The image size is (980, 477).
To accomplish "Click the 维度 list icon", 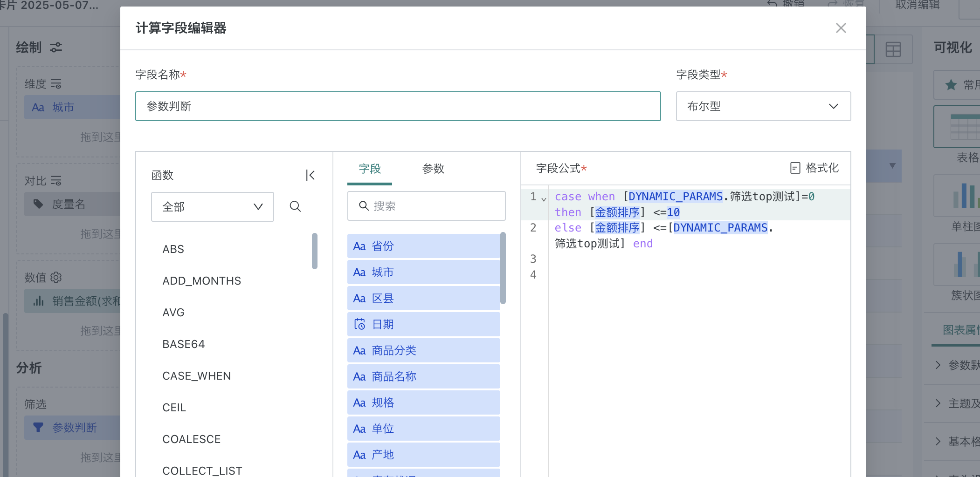I will [x=56, y=84].
